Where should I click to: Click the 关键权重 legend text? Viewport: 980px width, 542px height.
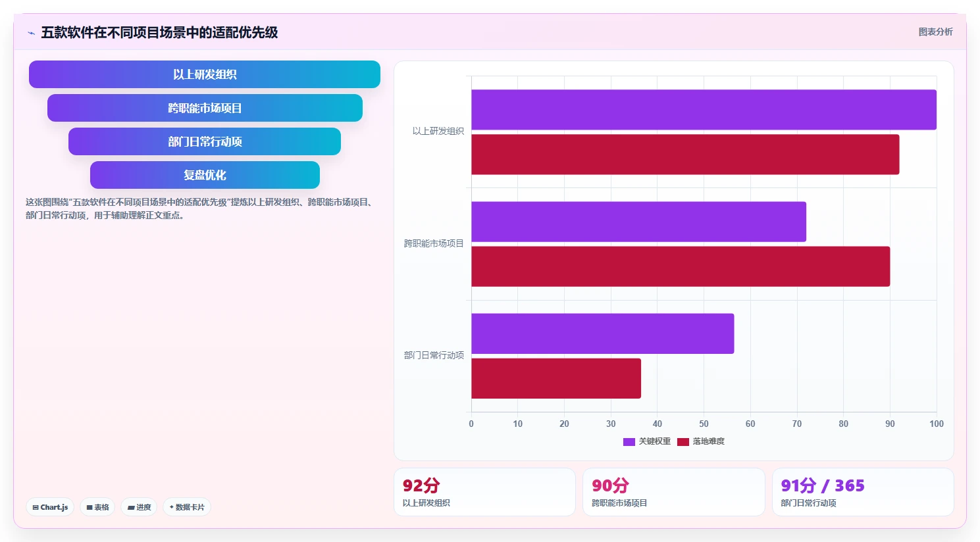655,441
